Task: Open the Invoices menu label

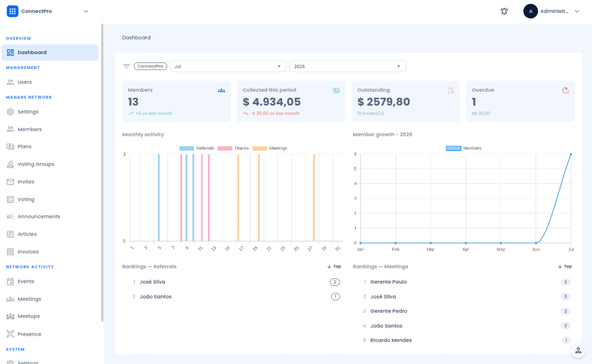Action: (x=28, y=252)
